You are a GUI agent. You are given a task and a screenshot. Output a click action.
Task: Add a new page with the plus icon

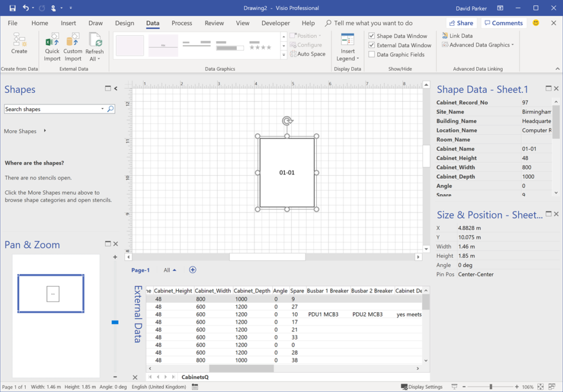[x=192, y=270]
